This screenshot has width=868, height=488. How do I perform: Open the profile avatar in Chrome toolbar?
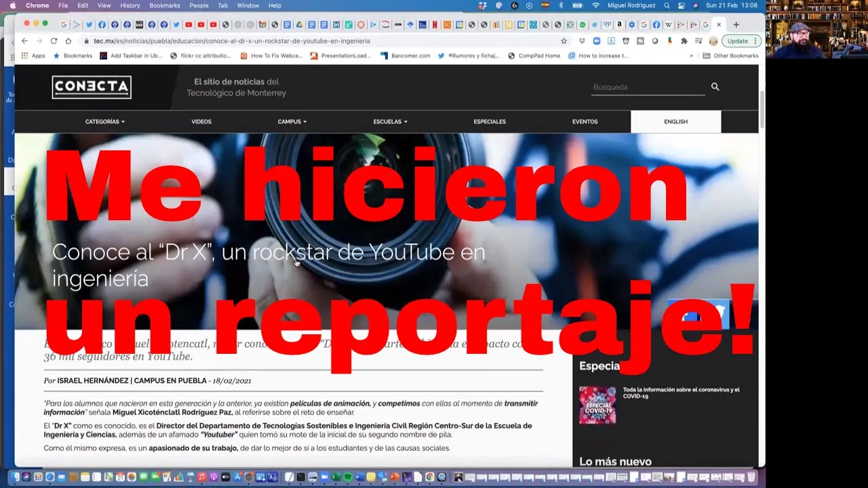coord(713,41)
